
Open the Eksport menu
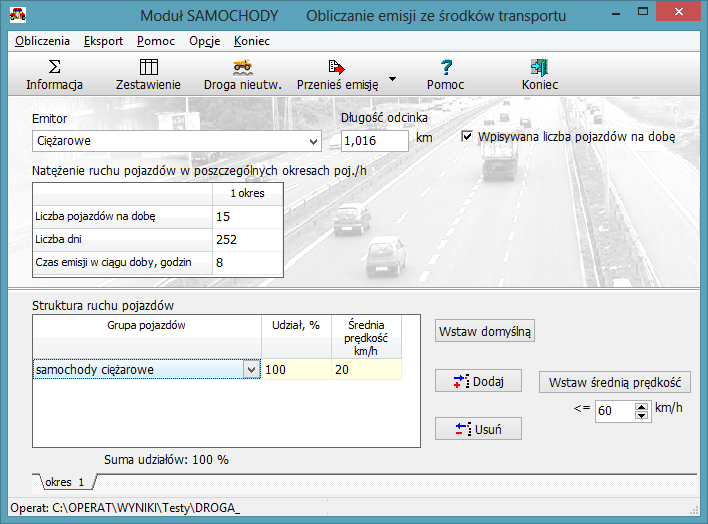coord(103,41)
